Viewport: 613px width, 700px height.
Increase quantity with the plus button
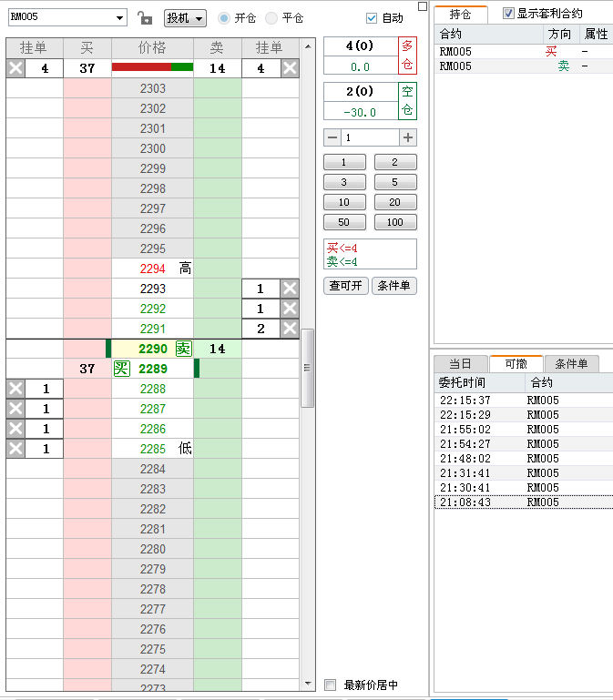coord(408,137)
